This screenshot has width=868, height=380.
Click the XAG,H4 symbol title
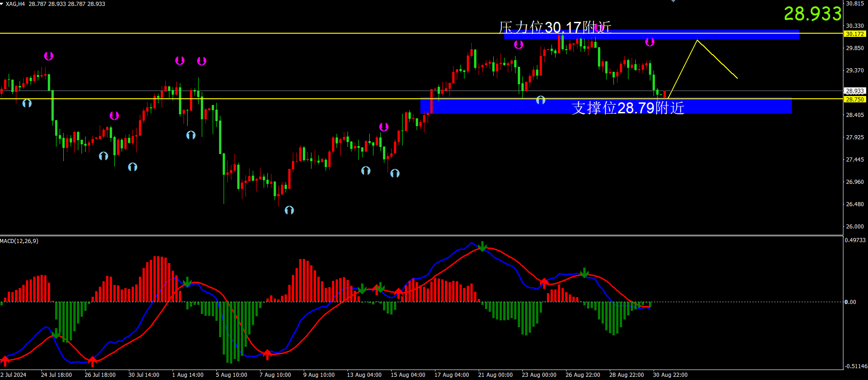pyautogui.click(x=15, y=4)
